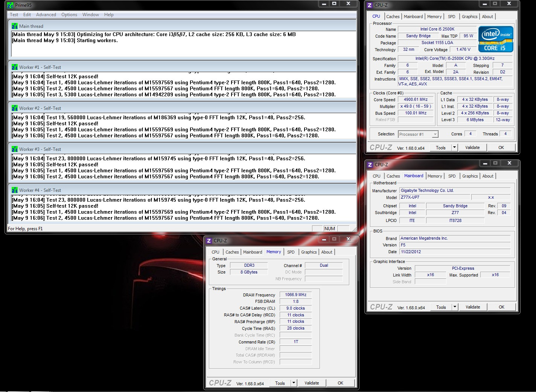Open the Help menu in Prime95

109,15
